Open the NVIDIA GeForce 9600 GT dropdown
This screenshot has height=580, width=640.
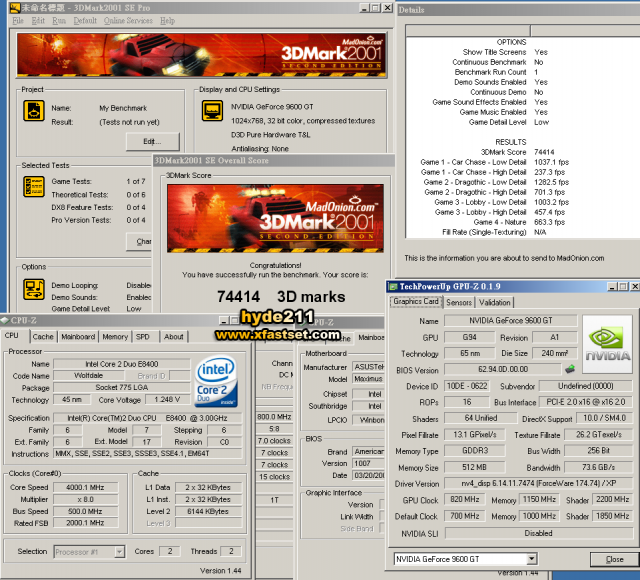pos(531,559)
